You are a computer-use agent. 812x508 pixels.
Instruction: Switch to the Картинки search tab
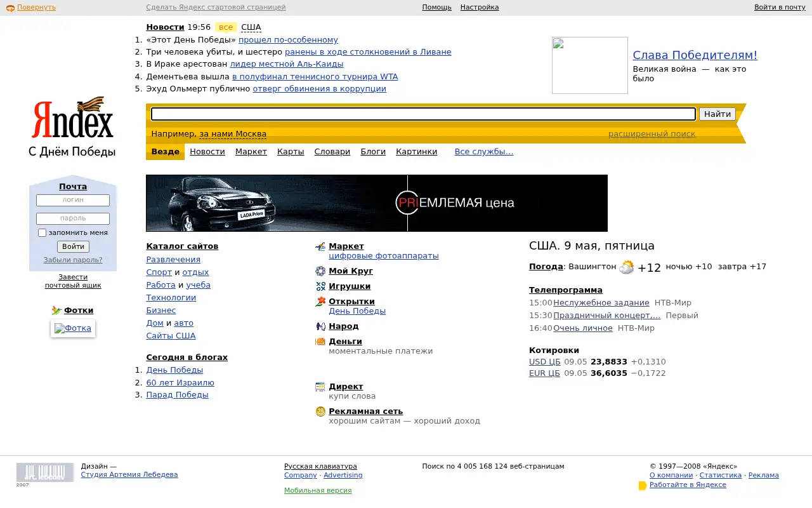pyautogui.click(x=417, y=152)
